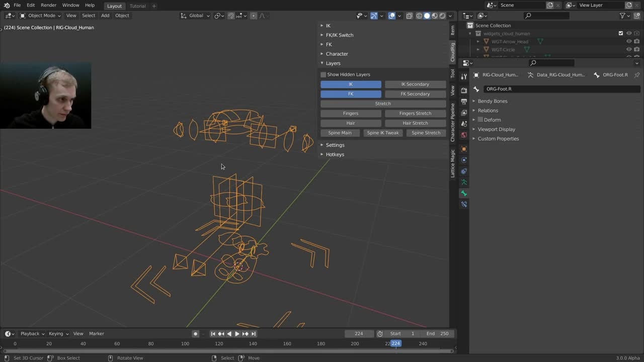
Task: Toggle X-ray display in viewport header
Action: point(409,16)
